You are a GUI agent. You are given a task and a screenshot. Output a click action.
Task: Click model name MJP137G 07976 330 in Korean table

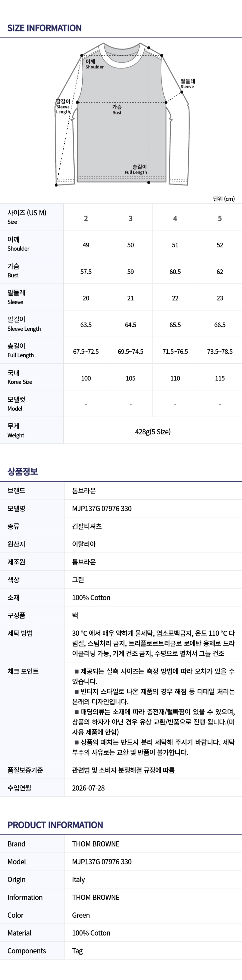(102, 508)
